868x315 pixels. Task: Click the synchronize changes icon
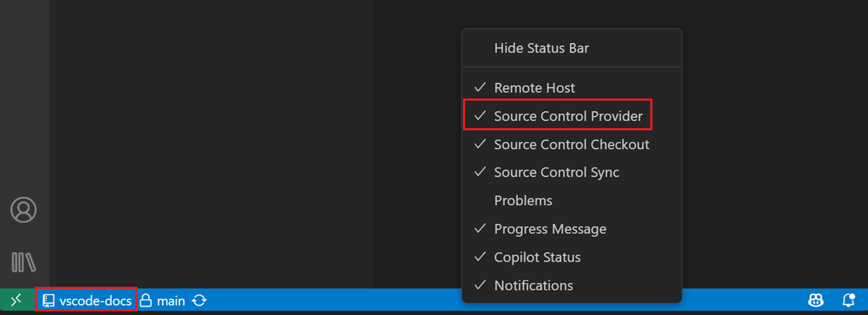(200, 300)
